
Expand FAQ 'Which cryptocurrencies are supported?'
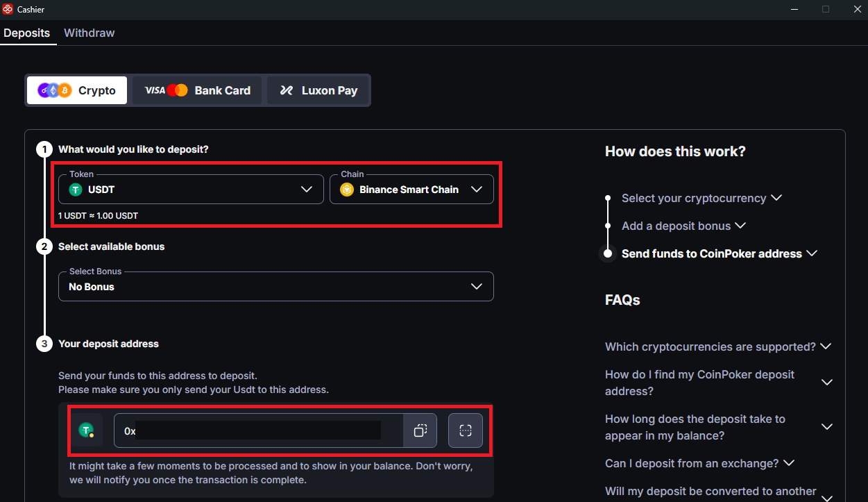(x=718, y=346)
